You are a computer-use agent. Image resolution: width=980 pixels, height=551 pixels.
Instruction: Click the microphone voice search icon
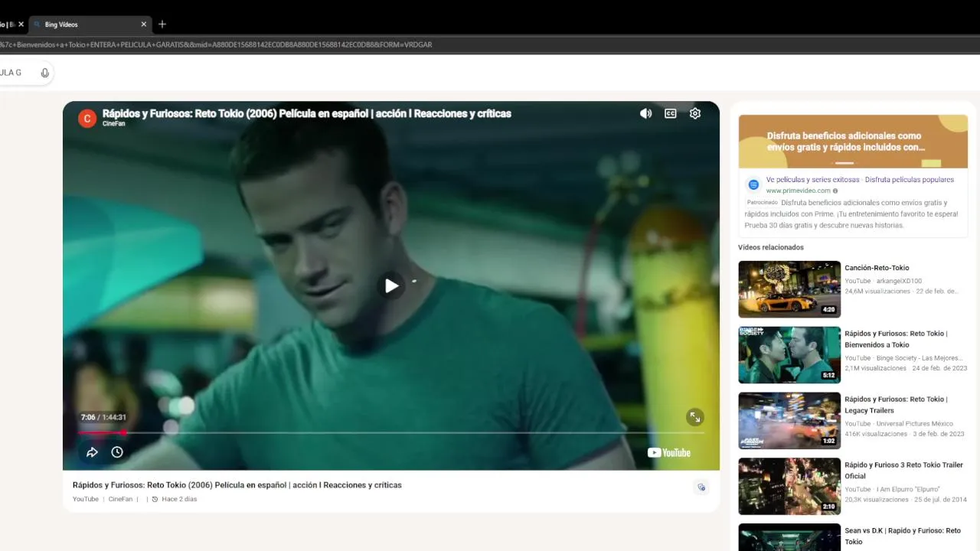pos(45,73)
